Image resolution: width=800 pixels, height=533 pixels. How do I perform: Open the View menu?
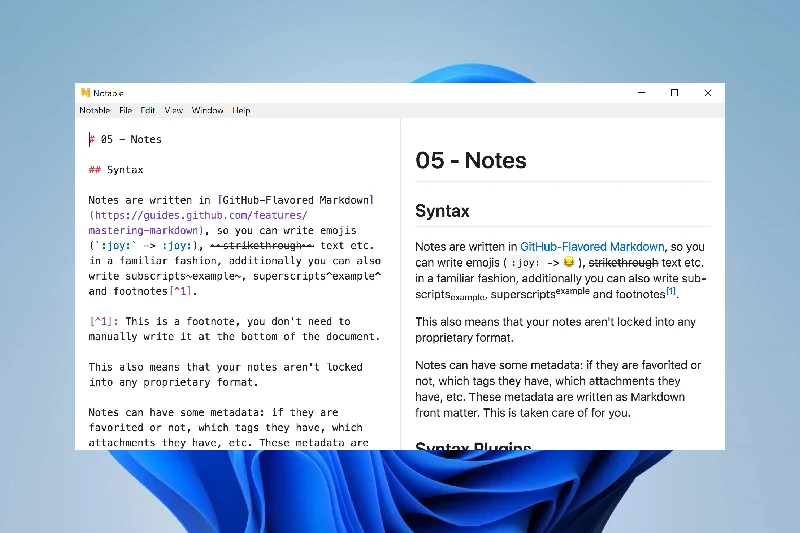click(173, 110)
